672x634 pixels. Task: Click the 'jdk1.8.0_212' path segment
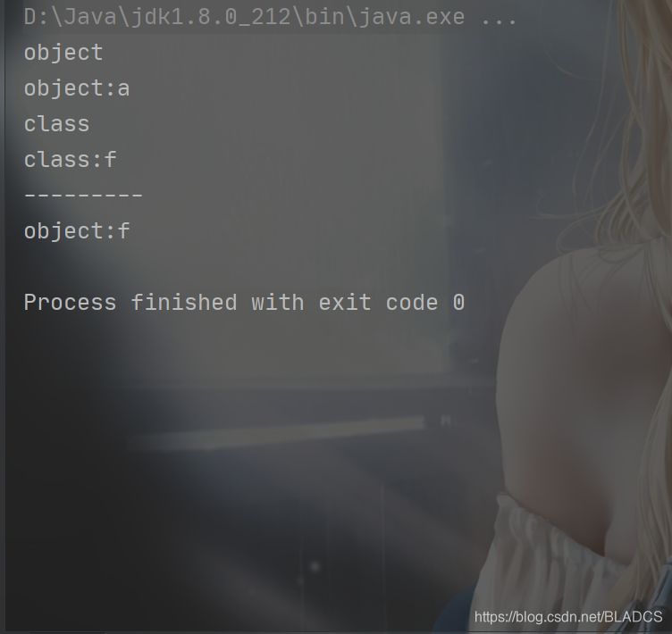point(211,17)
